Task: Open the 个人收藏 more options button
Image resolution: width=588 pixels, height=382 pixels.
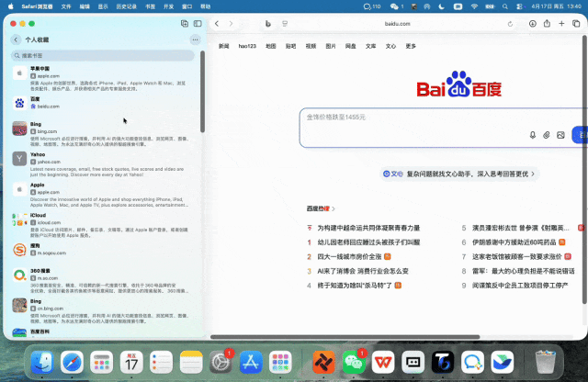Action: coord(195,39)
